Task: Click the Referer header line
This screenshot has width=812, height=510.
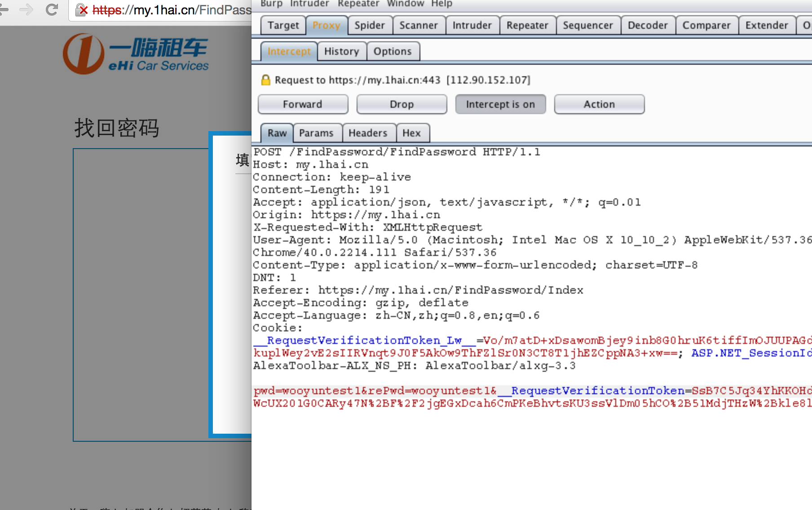Action: (418, 290)
